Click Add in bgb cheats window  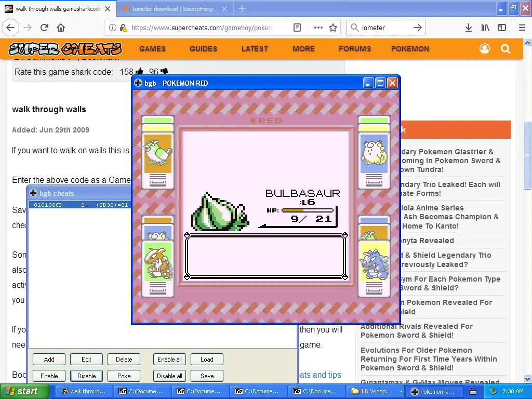(x=49, y=360)
